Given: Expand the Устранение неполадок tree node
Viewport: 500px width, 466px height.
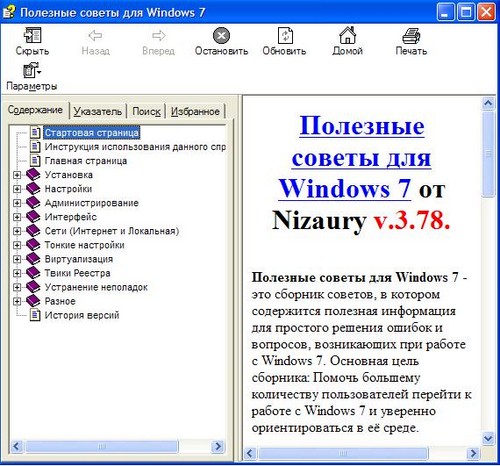Looking at the screenshot, I should 17,287.
